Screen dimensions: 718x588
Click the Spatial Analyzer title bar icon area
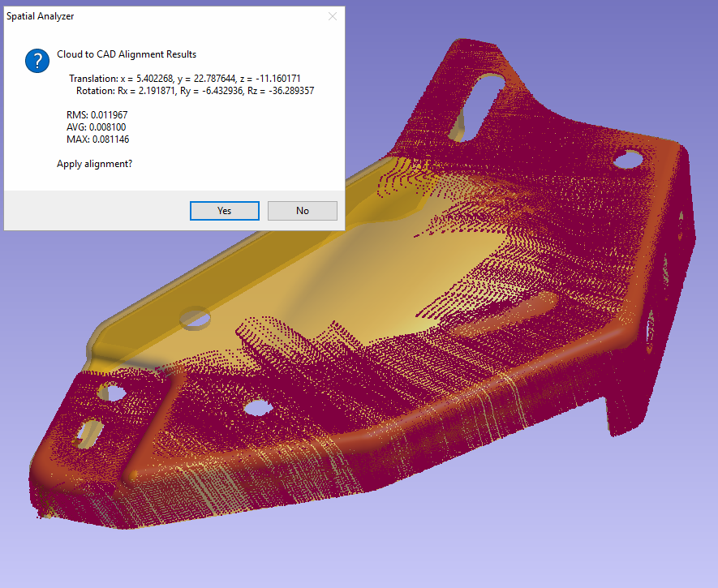(x=11, y=15)
